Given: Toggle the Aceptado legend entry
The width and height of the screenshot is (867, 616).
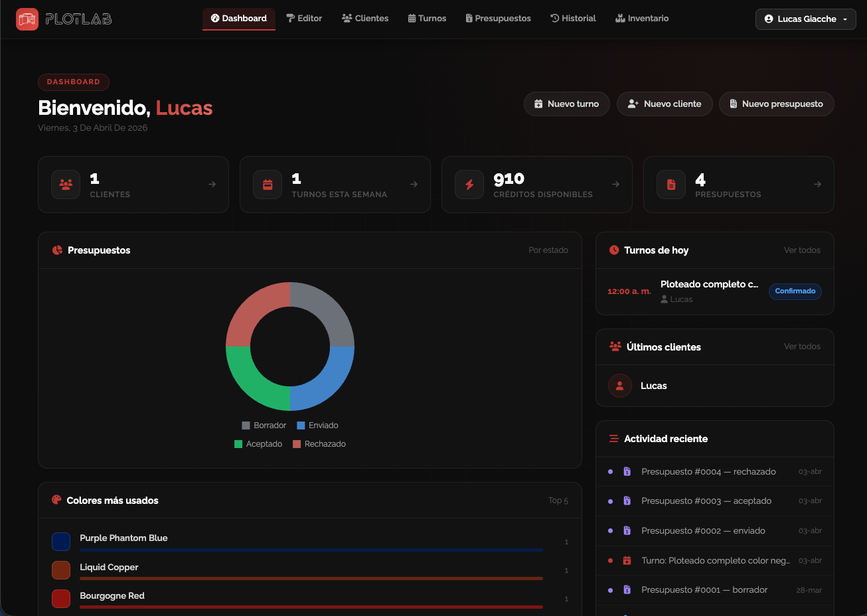Looking at the screenshot, I should coord(258,443).
